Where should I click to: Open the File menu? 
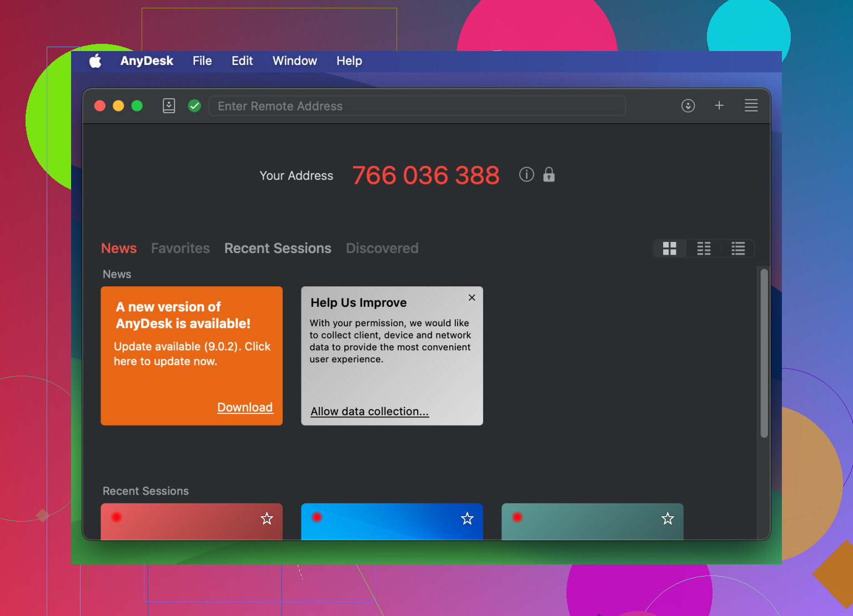[202, 61]
